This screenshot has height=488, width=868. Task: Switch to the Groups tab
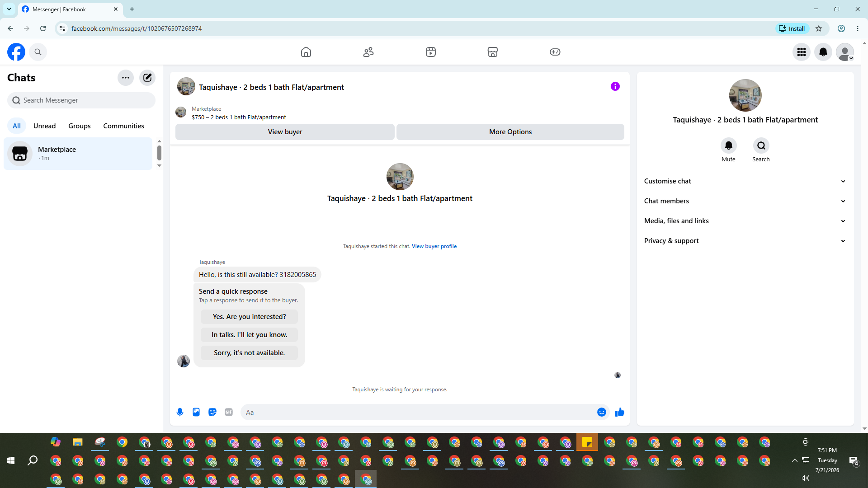click(x=80, y=126)
